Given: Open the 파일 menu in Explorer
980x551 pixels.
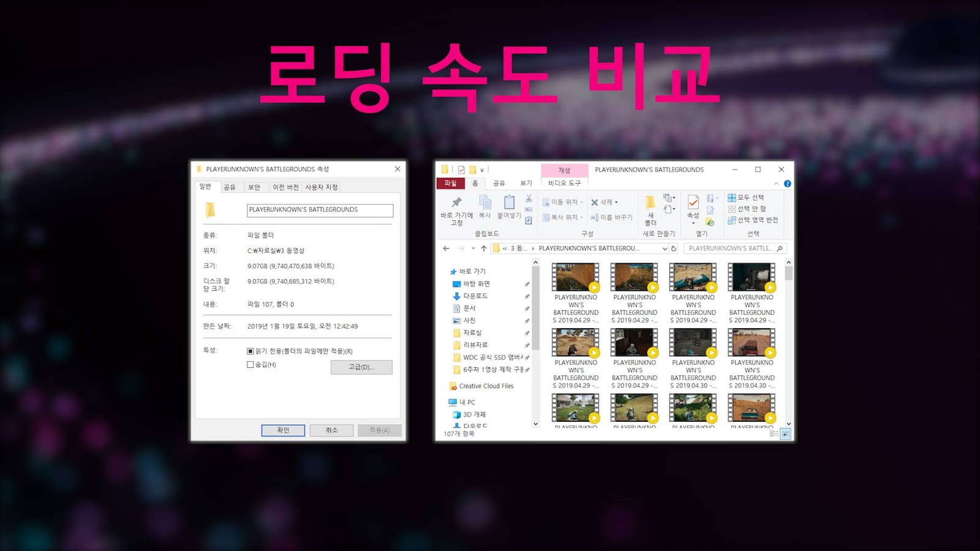Looking at the screenshot, I should point(450,183).
